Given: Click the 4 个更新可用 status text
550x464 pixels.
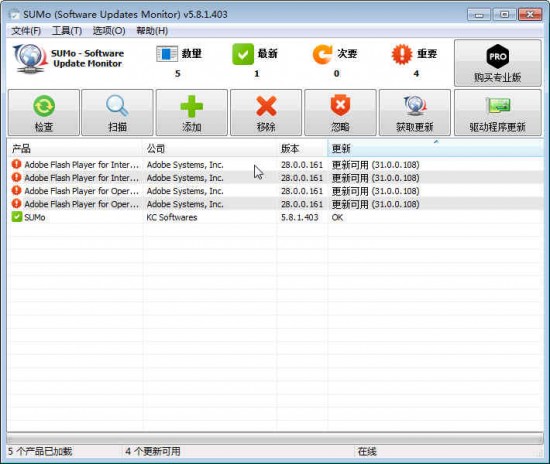Looking at the screenshot, I should pyautogui.click(x=153, y=451).
